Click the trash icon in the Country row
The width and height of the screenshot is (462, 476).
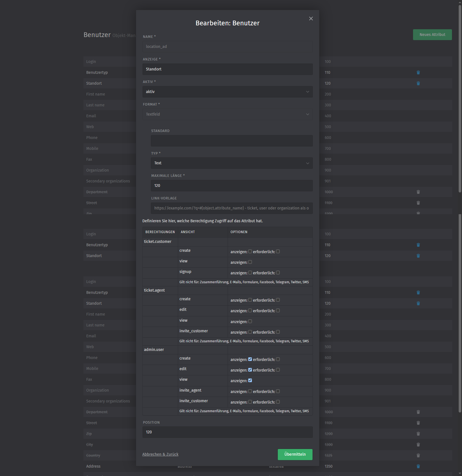click(x=418, y=455)
